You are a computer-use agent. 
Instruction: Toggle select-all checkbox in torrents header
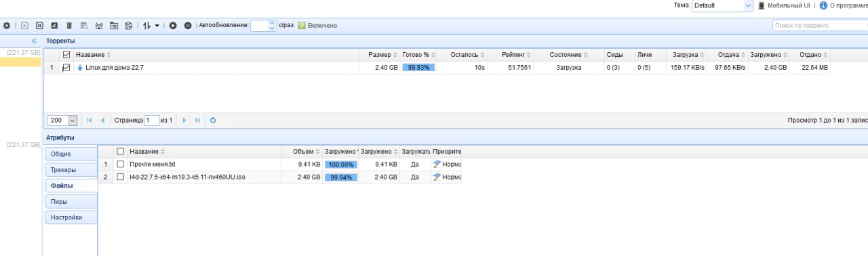coord(66,54)
